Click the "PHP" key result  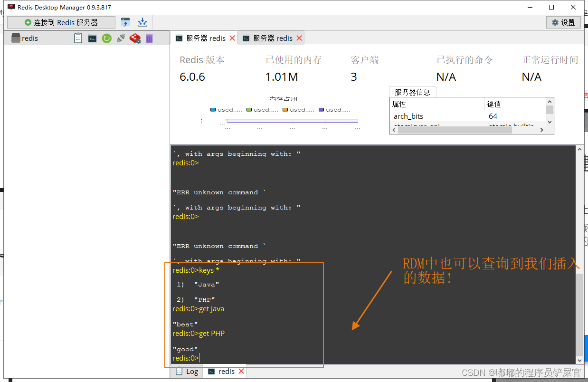(x=204, y=300)
